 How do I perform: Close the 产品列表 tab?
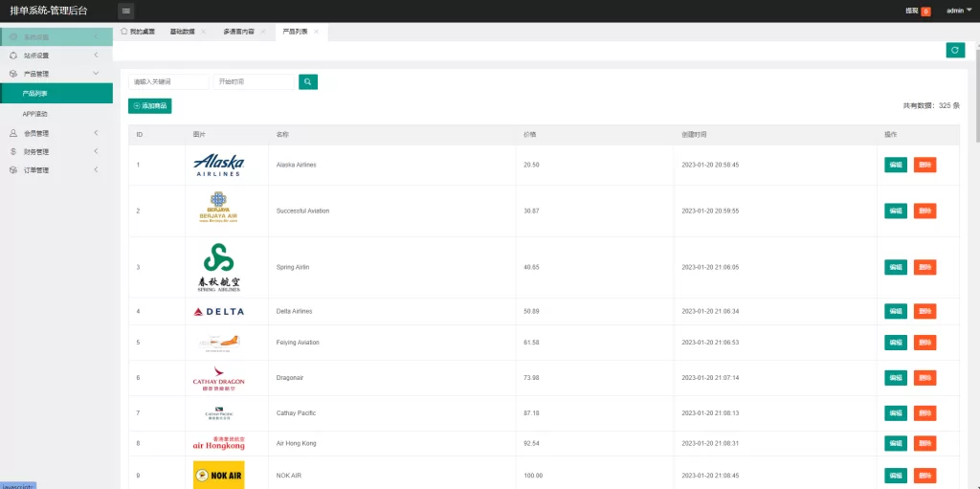point(317,32)
